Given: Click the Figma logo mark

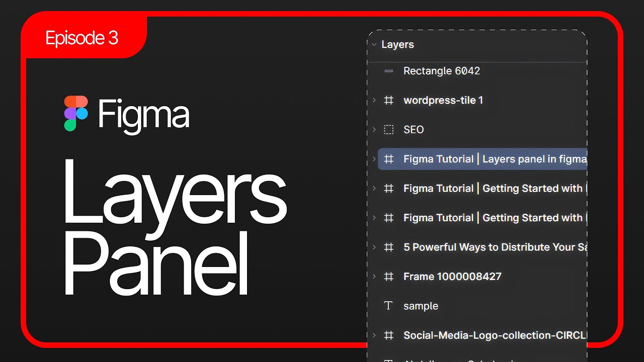Looking at the screenshot, I should tap(76, 114).
